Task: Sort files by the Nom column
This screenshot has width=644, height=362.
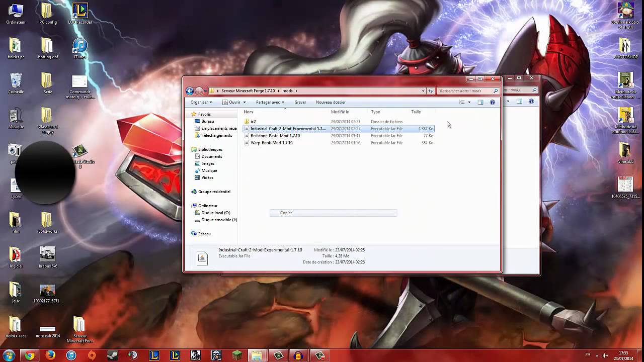Action: tap(285, 112)
